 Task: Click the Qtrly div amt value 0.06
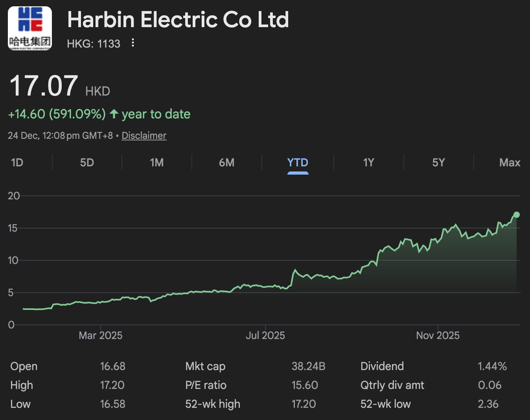(490, 385)
